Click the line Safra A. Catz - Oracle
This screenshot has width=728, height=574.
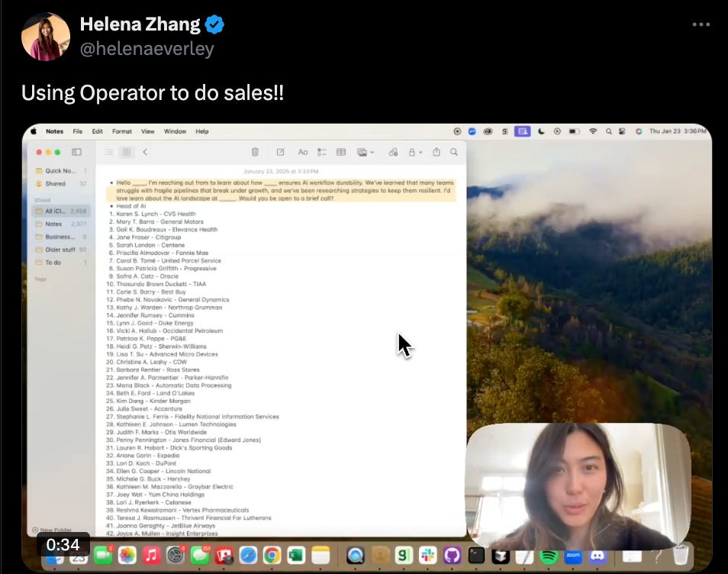point(147,276)
